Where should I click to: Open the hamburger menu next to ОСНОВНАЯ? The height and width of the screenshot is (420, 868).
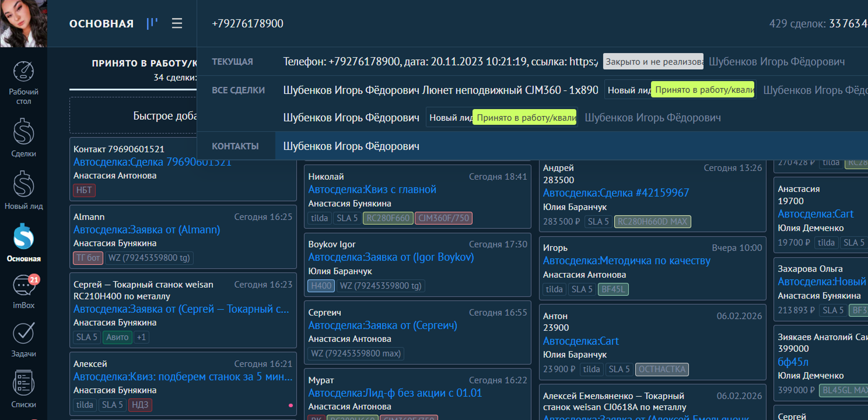click(177, 23)
